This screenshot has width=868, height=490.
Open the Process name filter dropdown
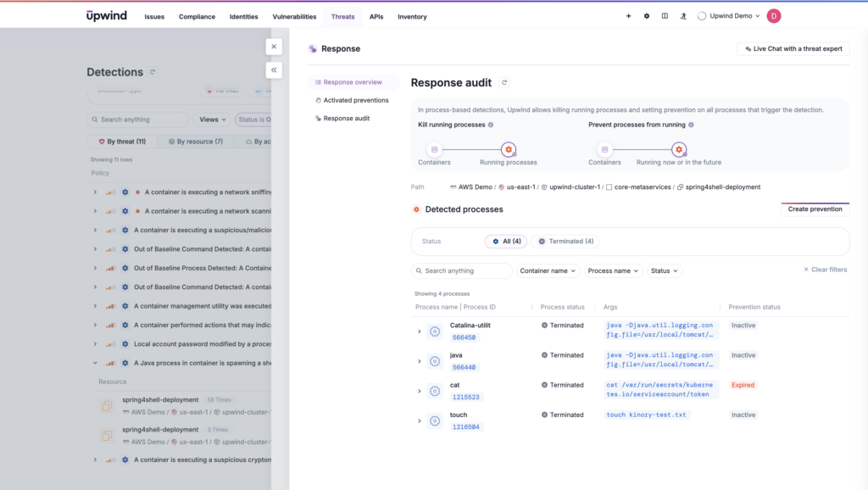(x=613, y=270)
